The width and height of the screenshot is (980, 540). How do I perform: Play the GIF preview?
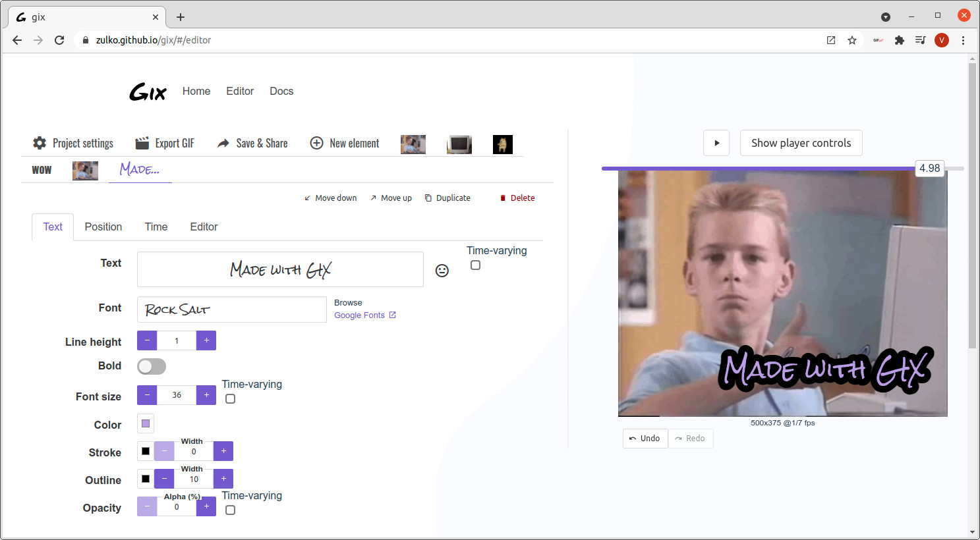(x=716, y=143)
